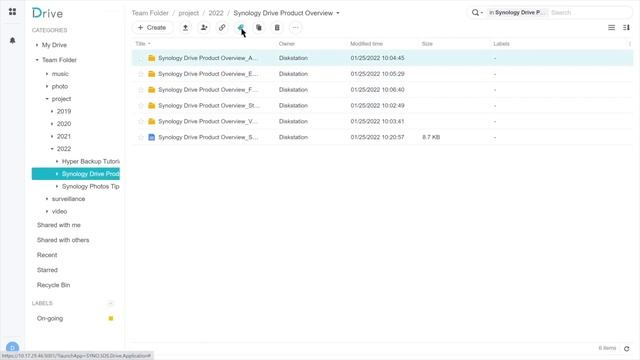Expand the music folder arrow
Screen dimensions: 640x360
(47, 74)
